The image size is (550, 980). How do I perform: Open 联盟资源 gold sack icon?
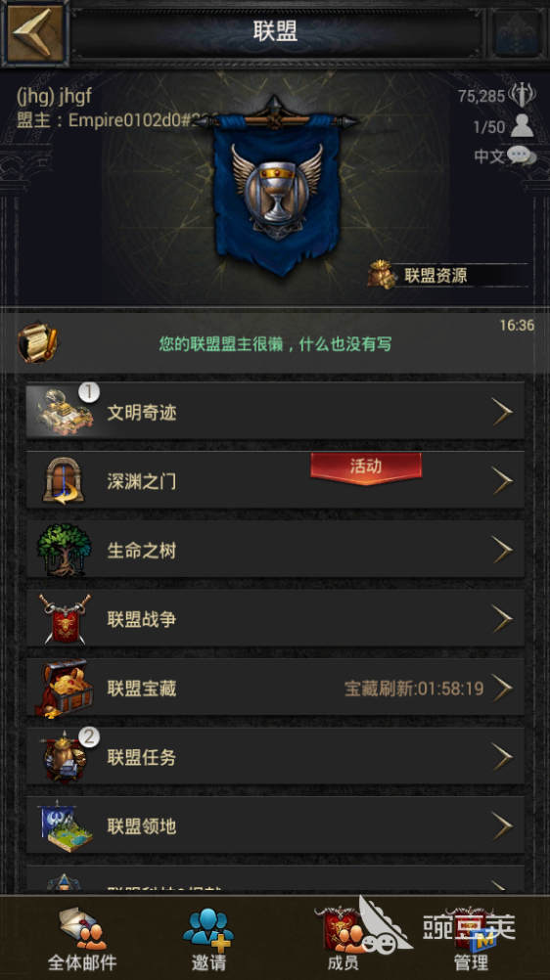[382, 275]
